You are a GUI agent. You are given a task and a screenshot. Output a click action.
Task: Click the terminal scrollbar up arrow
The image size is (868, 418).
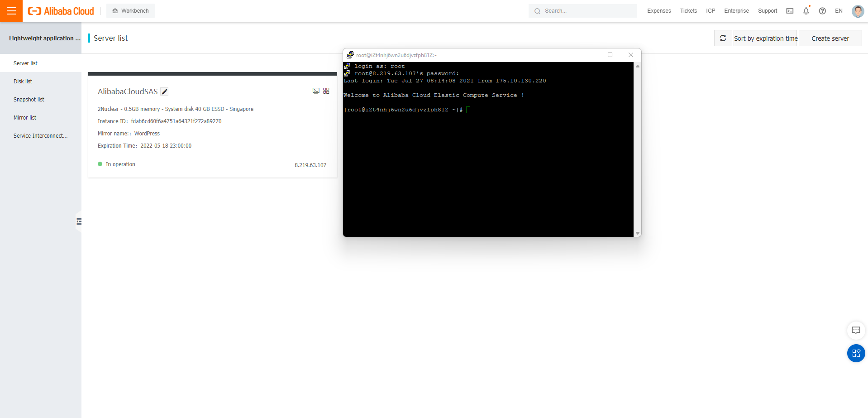(x=638, y=66)
